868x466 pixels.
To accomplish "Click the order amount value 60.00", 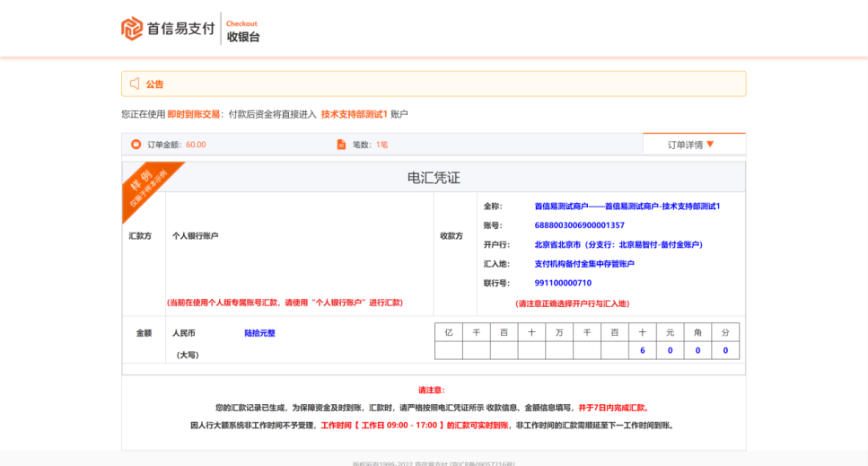I will pos(196,145).
